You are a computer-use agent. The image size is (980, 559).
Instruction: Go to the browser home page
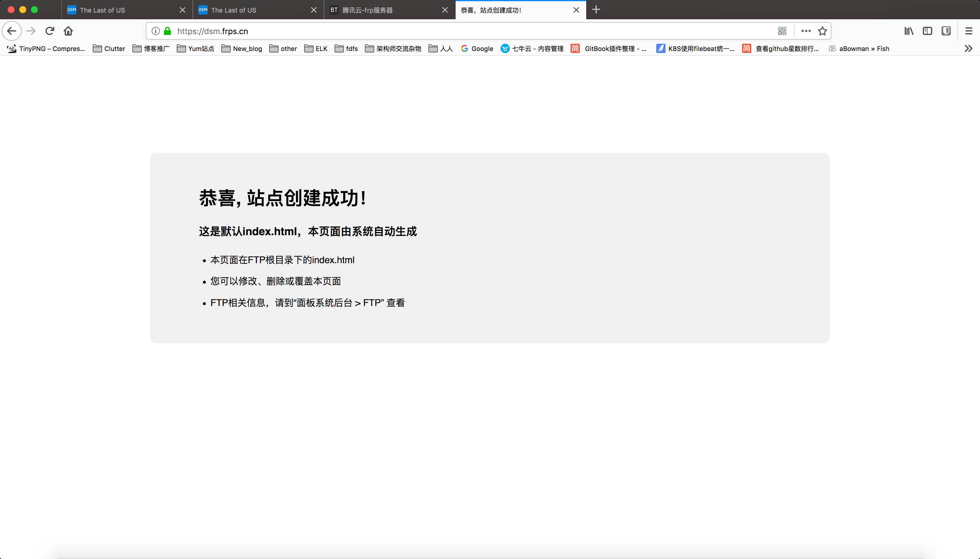click(x=68, y=31)
